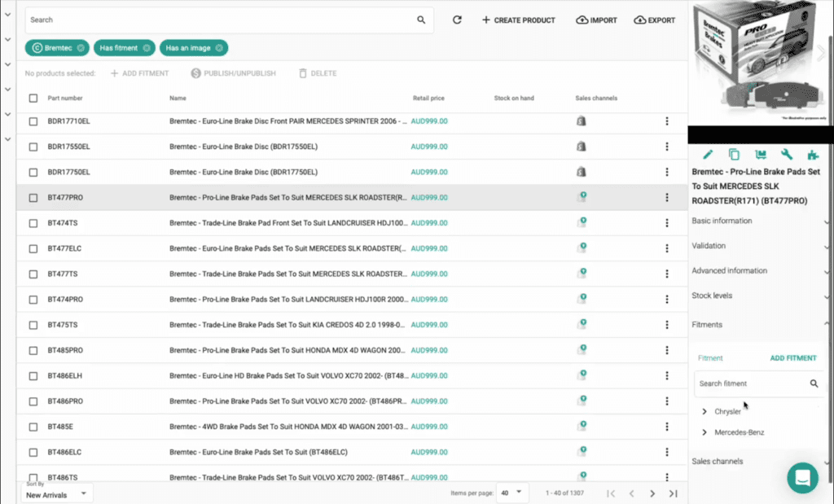The image size is (834, 504).
Task: Open the three-dot menu for BT477PRO
Action: [x=666, y=197]
